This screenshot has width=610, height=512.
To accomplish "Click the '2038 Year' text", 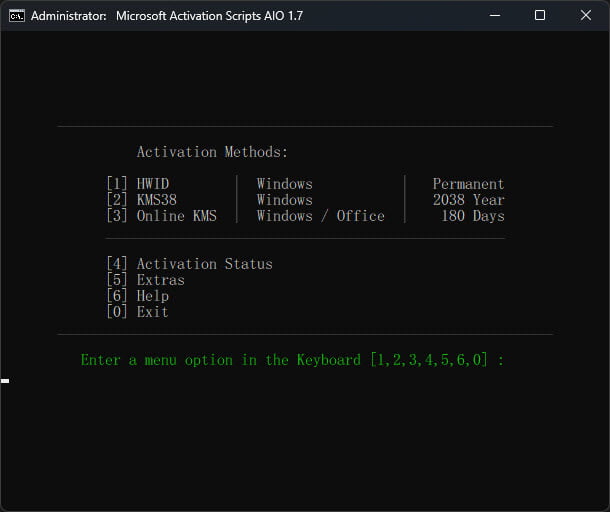I will pos(468,200).
